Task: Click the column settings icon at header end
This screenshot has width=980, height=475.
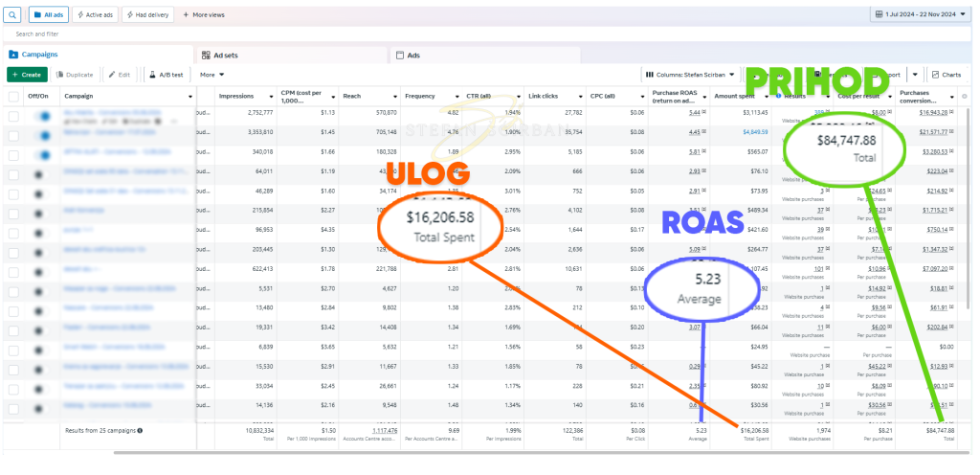Action: coord(964,97)
